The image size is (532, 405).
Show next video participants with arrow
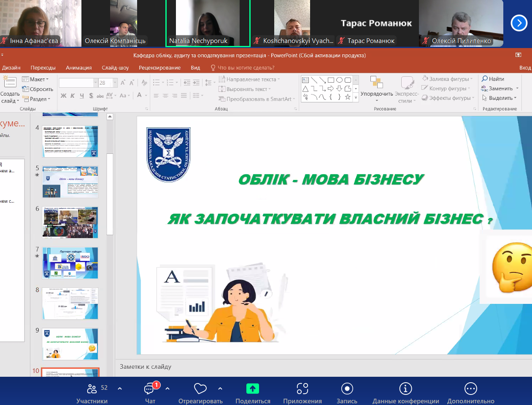click(x=519, y=23)
